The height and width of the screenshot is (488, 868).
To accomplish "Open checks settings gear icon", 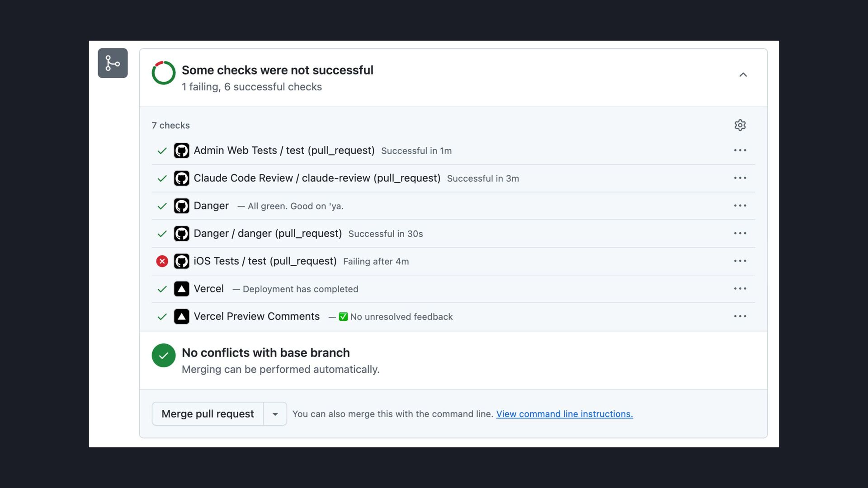I will click(x=740, y=125).
